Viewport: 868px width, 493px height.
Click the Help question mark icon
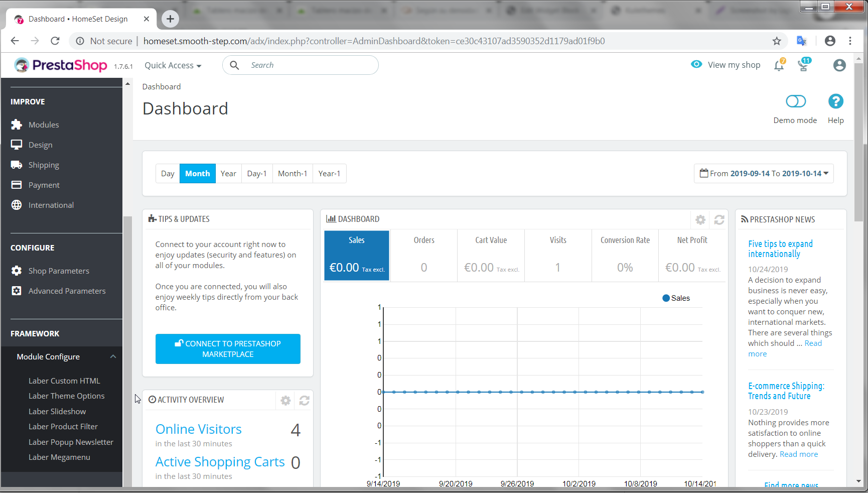coord(836,101)
